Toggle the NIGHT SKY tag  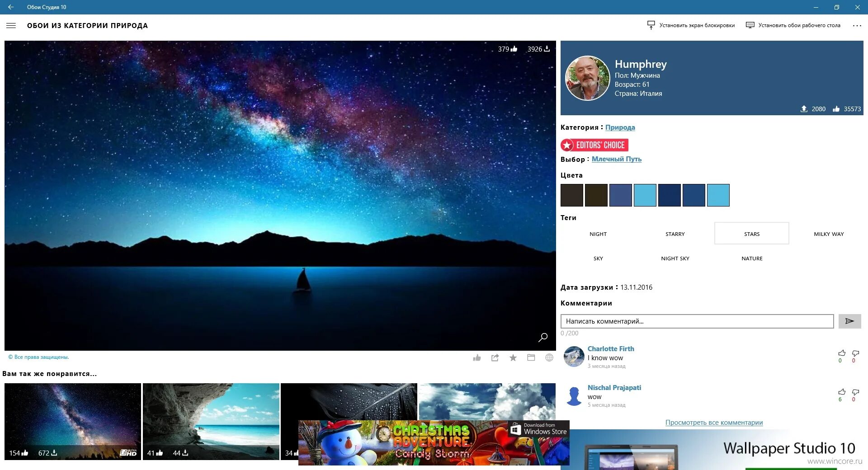click(x=675, y=258)
